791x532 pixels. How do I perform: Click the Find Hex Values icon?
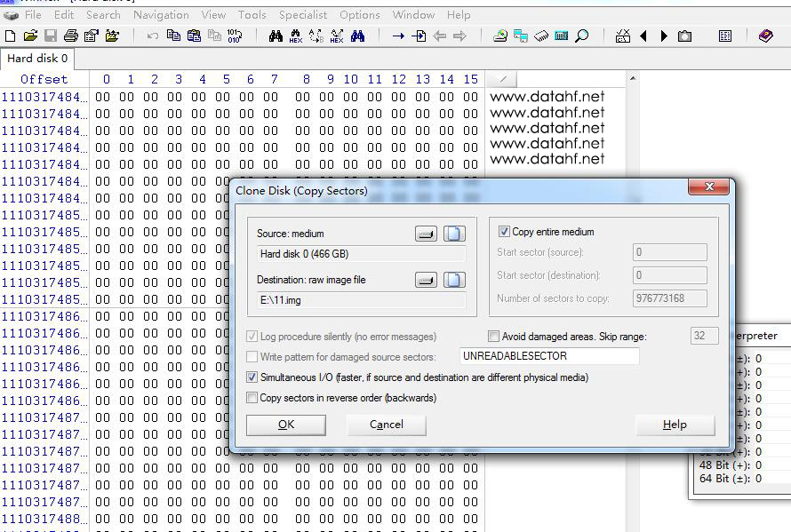296,36
